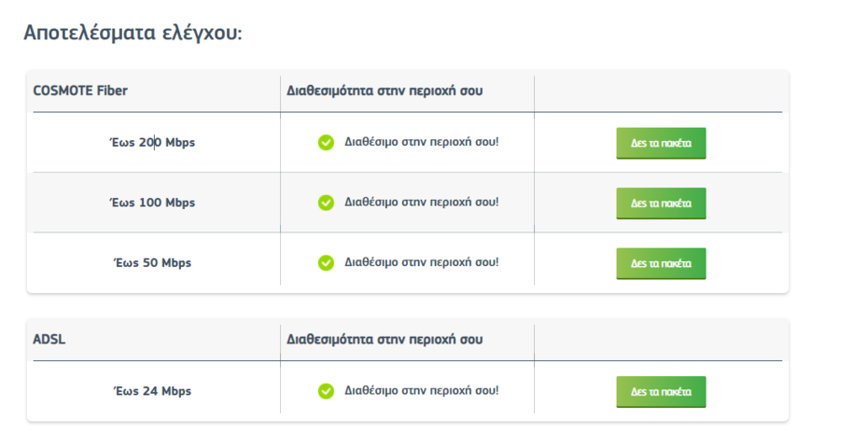868x434 pixels.
Task: Click the 'COSMOTE Fiber' table header
Action: [x=80, y=91]
